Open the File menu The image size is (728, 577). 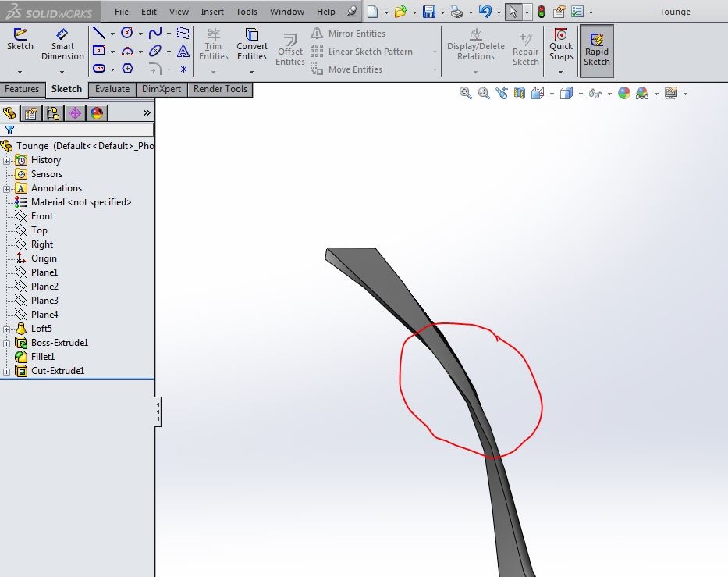122,12
